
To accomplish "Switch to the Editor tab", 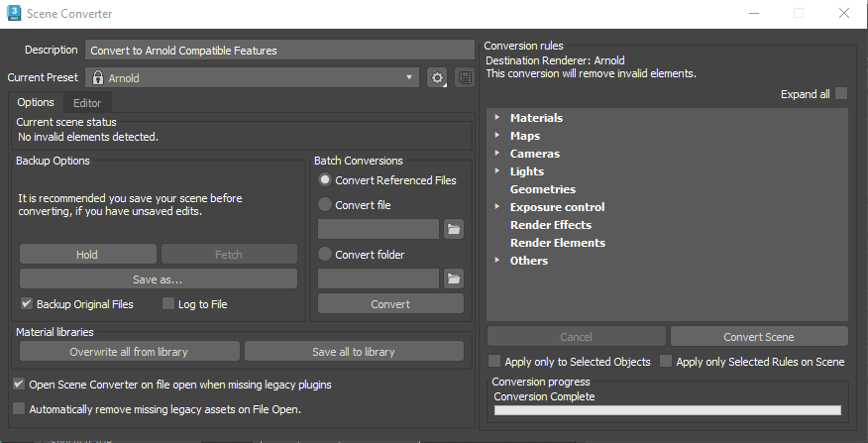I will tap(87, 102).
